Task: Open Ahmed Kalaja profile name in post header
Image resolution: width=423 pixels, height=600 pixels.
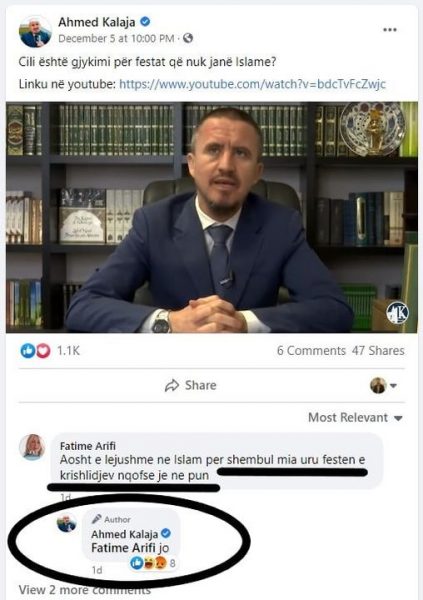Action: (96, 22)
